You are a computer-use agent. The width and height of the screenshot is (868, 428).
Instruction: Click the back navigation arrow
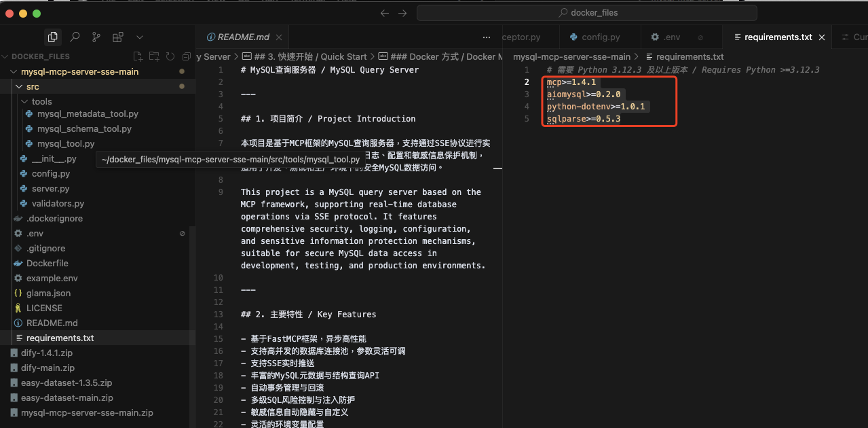coord(384,12)
